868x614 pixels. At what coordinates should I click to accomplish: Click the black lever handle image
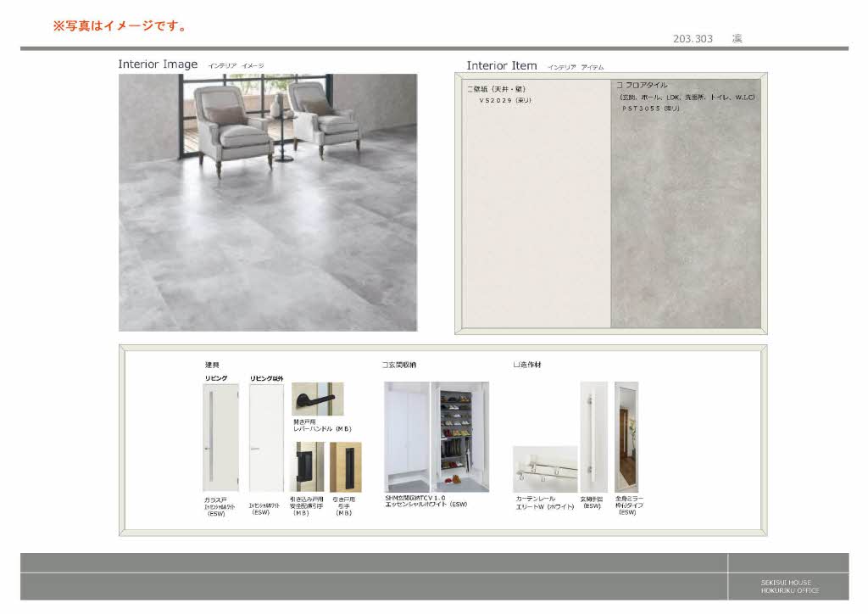[317, 399]
